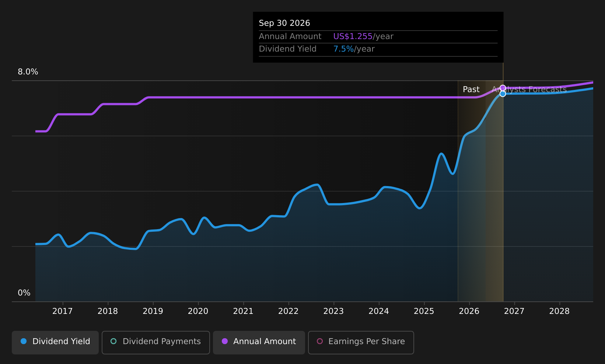Click the 2025 x-axis label

pyautogui.click(x=424, y=311)
